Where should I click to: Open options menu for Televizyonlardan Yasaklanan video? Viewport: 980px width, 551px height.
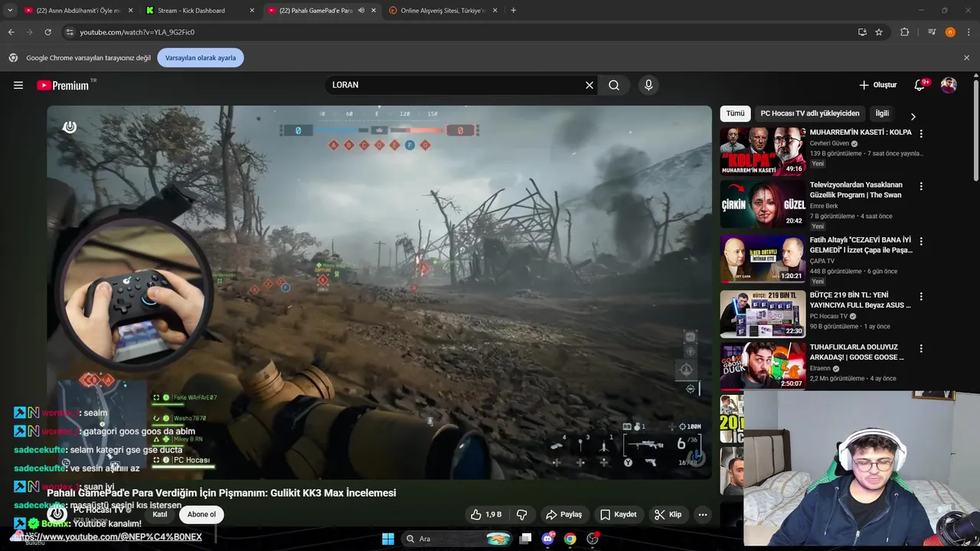921,186
